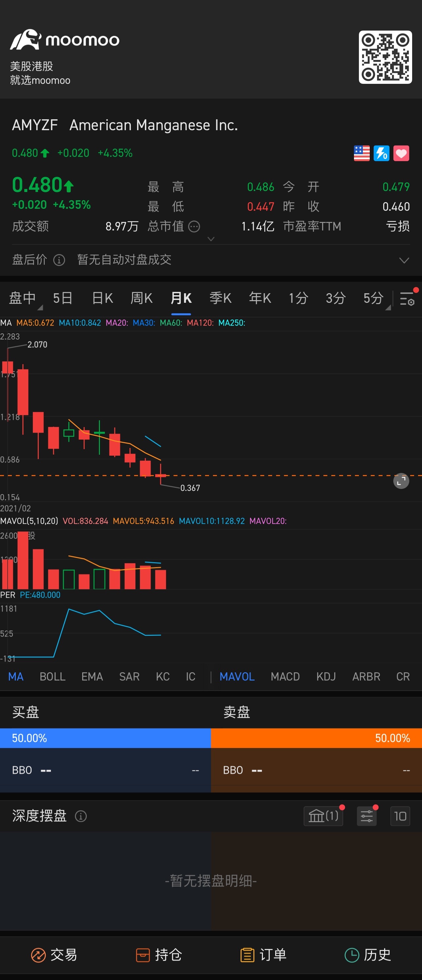Tap the depth order book info icon
The height and width of the screenshot is (980, 422).
pos(81,816)
